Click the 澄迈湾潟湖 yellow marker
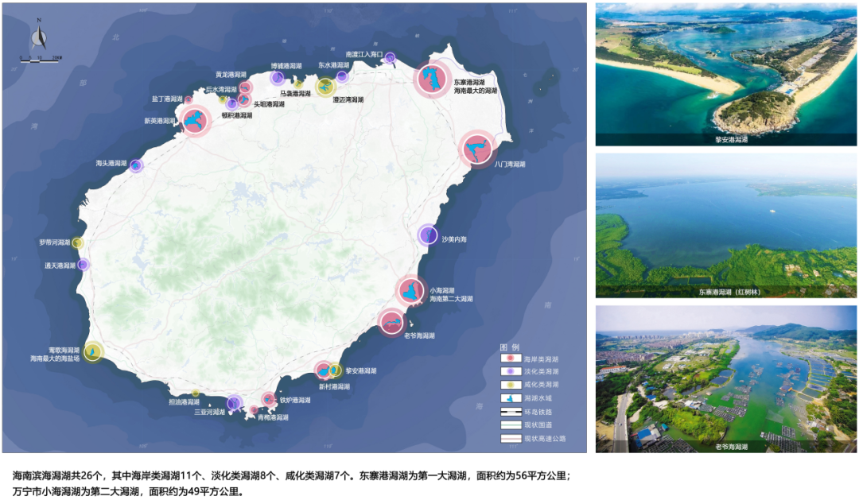Screen dimensions: 859x504 tap(325, 87)
